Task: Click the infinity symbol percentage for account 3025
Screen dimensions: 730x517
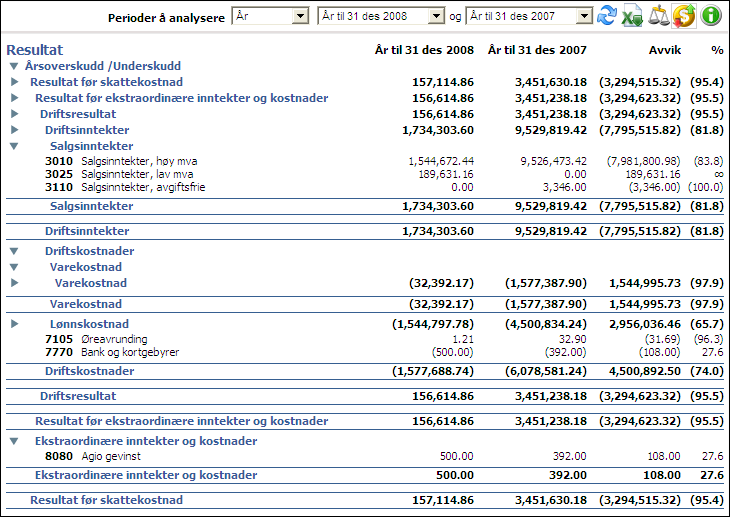Action: pyautogui.click(x=719, y=174)
